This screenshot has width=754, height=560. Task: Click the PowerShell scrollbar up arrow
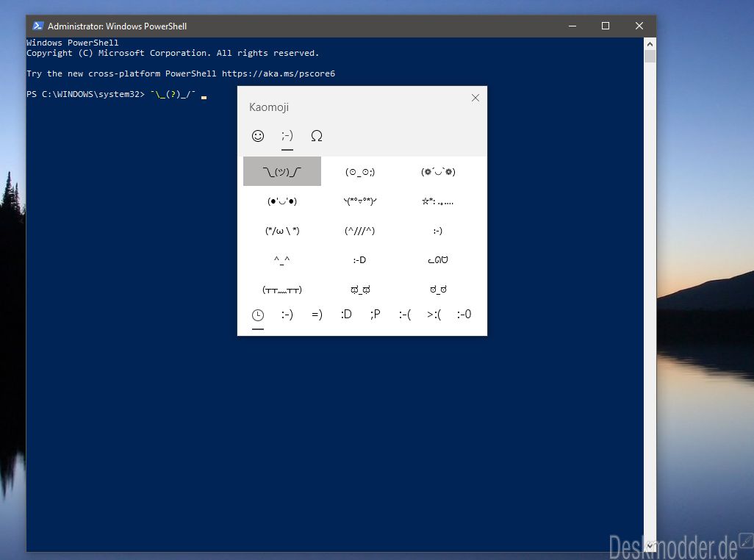(x=650, y=44)
